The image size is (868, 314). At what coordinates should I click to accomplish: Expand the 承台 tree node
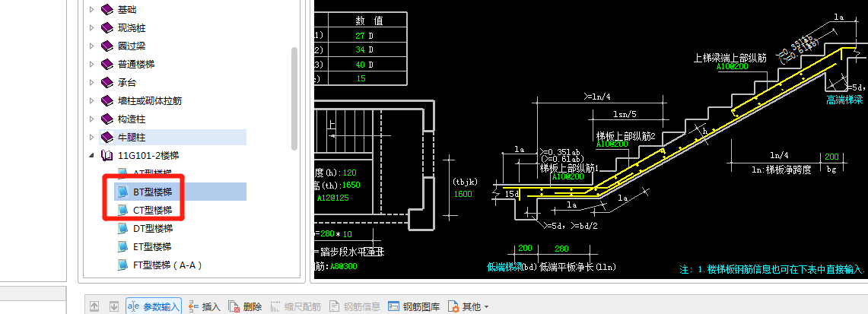click(92, 82)
